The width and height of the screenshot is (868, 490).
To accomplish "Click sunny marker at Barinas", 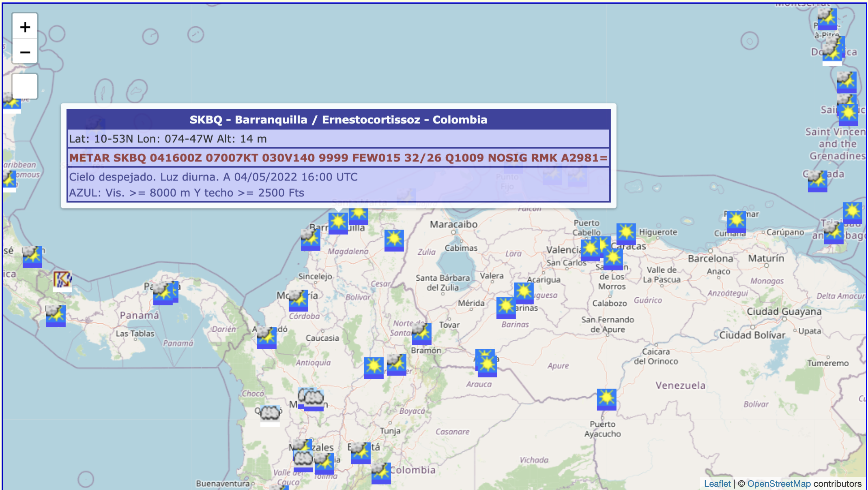I will (506, 307).
